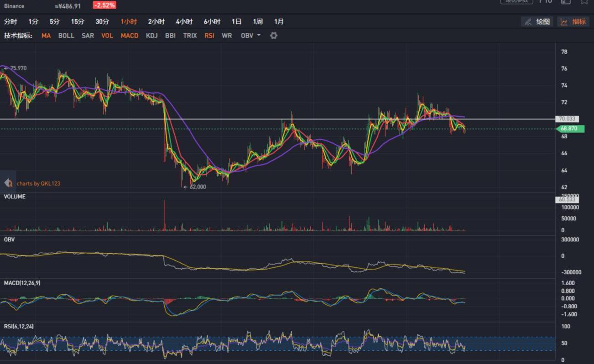Enable the BOLL indicator
Screen dimensions: 594x364
(66, 36)
